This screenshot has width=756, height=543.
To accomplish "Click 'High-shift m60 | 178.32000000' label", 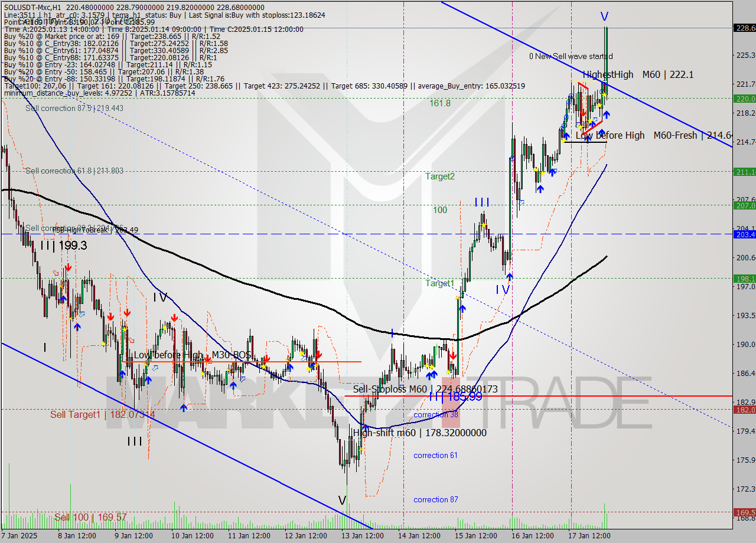I will [419, 433].
